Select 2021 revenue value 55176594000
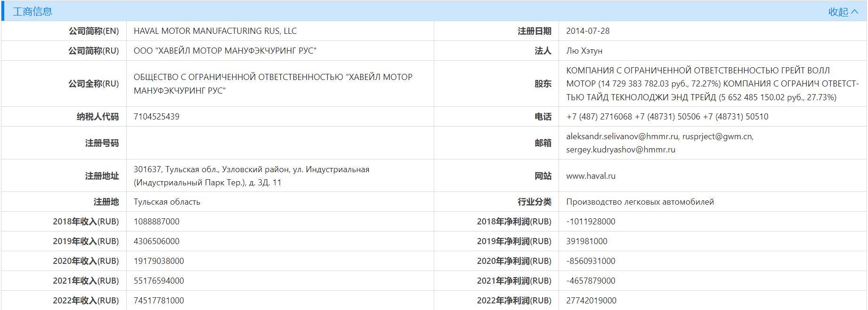Viewport: 868px width, 310px height. [159, 281]
